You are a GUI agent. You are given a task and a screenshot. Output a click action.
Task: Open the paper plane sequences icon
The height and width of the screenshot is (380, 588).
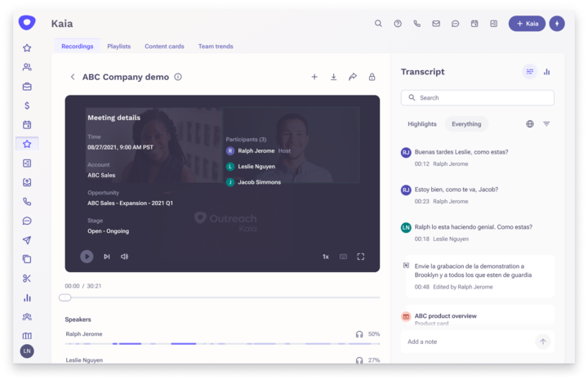[x=27, y=240]
